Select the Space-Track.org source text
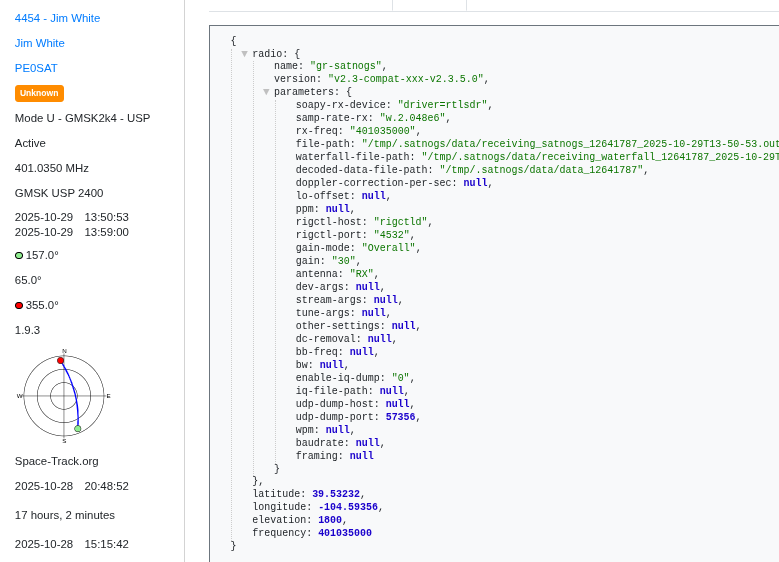779x562 pixels. pyautogui.click(x=56, y=461)
